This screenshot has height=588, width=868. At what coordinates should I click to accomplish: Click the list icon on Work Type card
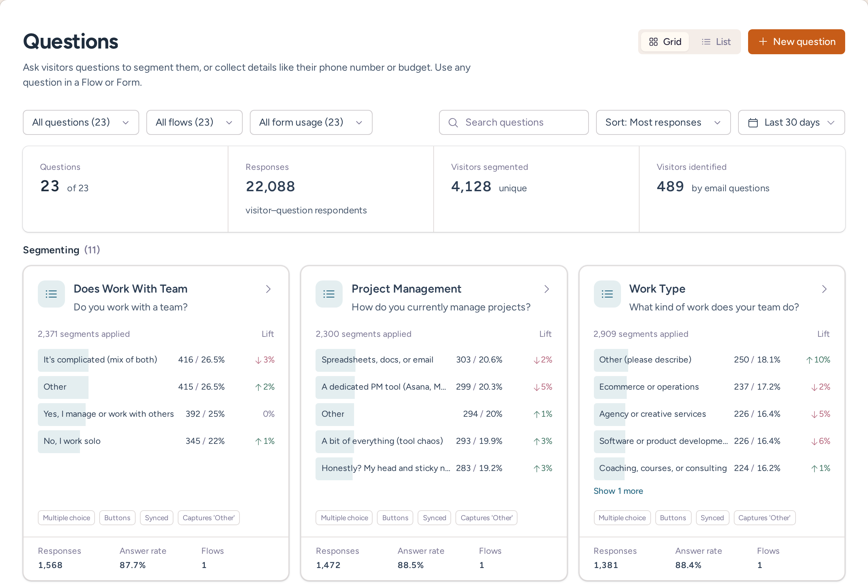pos(607,294)
